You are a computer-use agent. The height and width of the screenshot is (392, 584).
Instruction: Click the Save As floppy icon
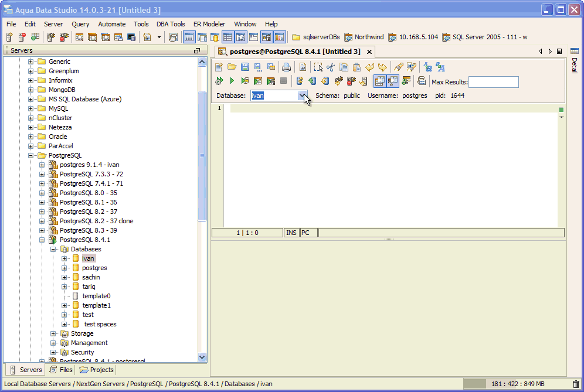tap(258, 67)
